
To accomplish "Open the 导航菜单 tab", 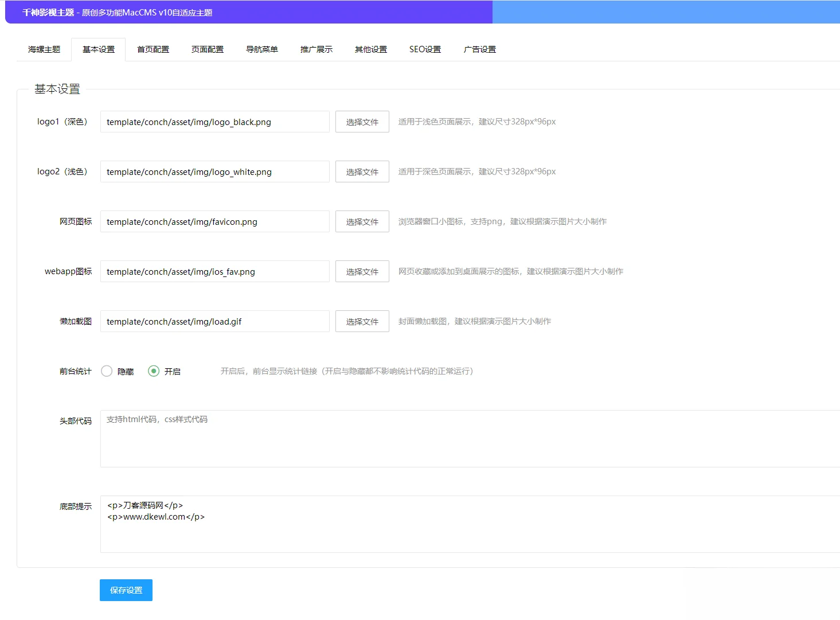I will pos(261,49).
